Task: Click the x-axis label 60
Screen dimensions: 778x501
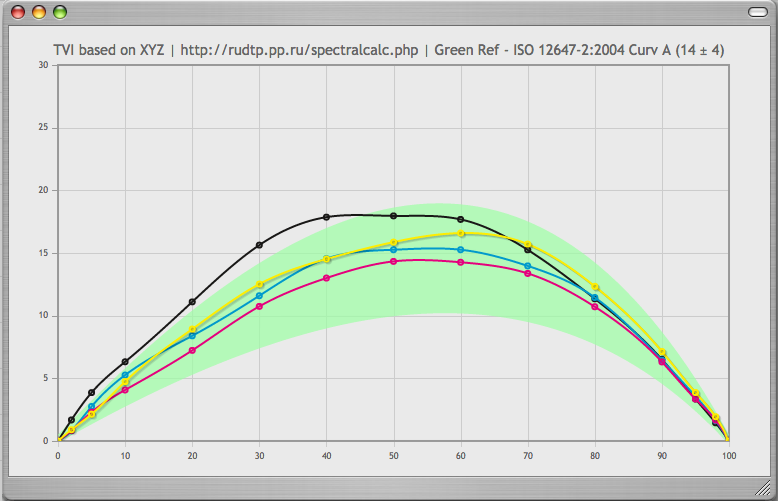Action: click(460, 456)
